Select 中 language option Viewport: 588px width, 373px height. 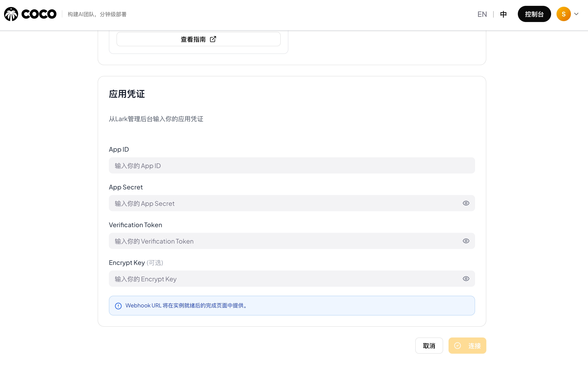(x=503, y=14)
